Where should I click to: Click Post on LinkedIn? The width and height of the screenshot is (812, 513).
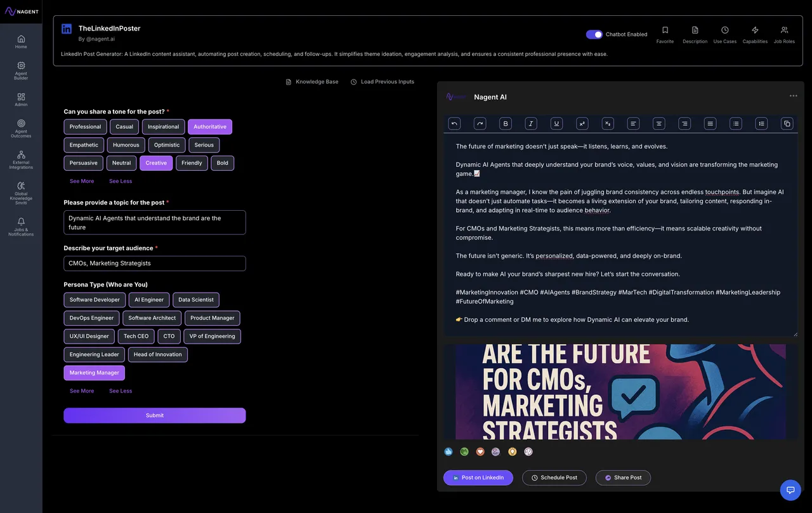(x=478, y=477)
